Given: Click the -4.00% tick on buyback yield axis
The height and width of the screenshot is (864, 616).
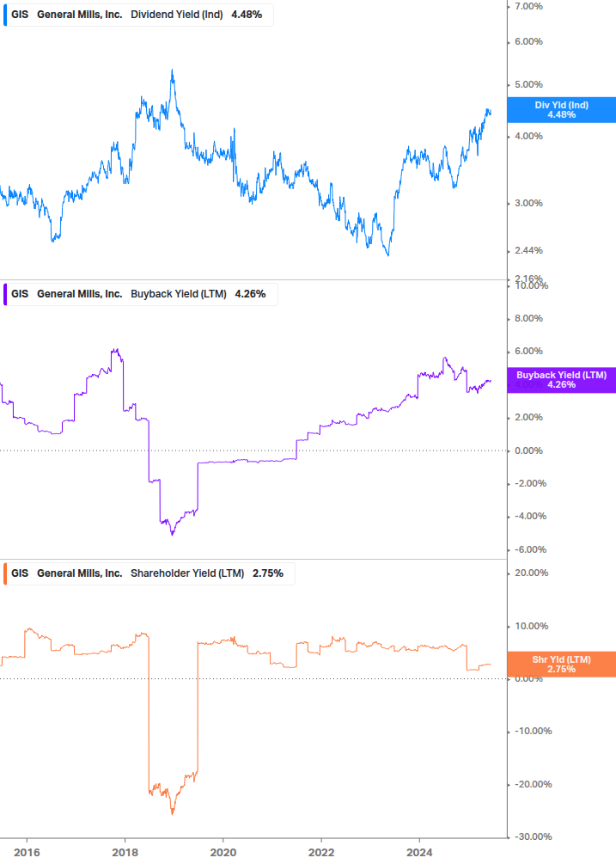Looking at the screenshot, I should coord(530,517).
